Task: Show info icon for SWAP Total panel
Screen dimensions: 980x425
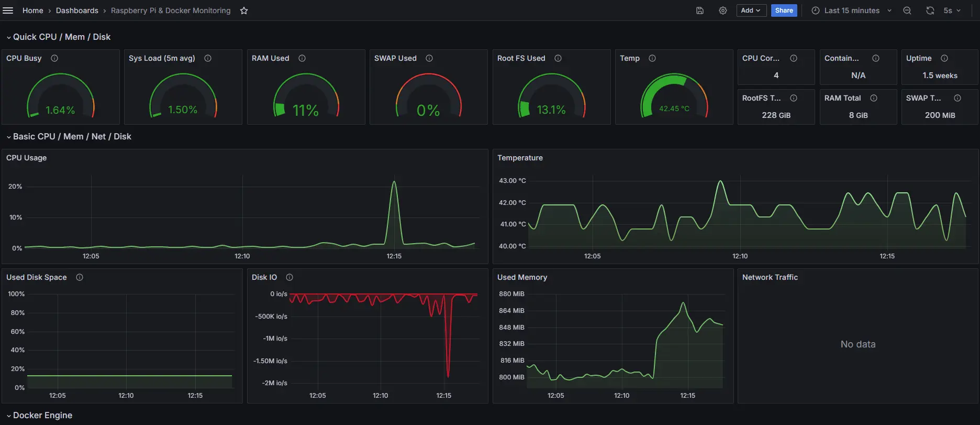Action: (957, 98)
